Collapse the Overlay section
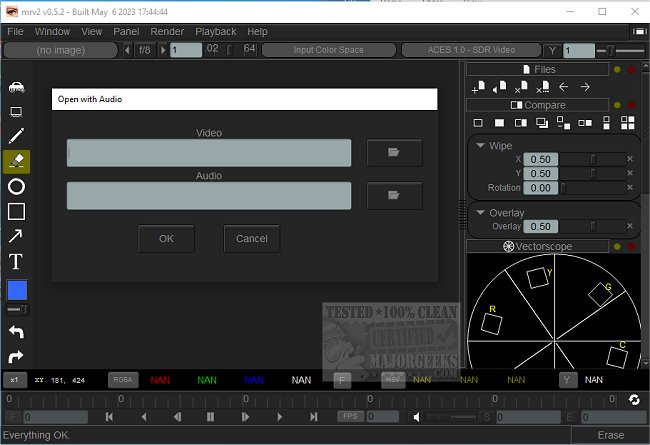This screenshot has height=445, width=650. click(x=480, y=213)
